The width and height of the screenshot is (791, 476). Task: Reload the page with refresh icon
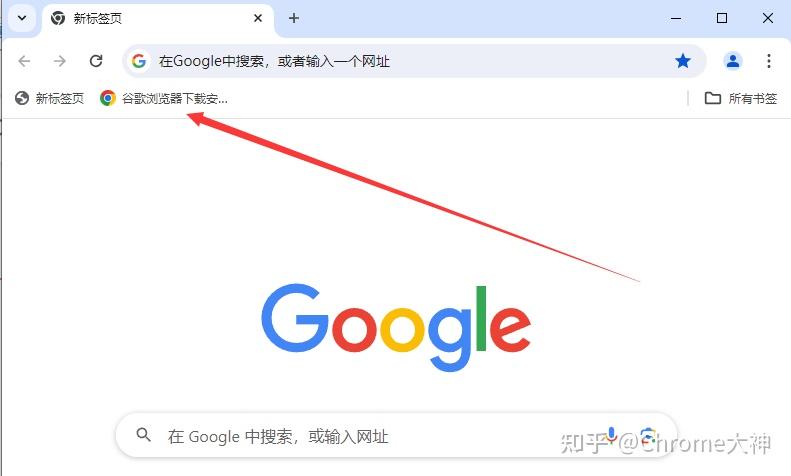(x=96, y=61)
